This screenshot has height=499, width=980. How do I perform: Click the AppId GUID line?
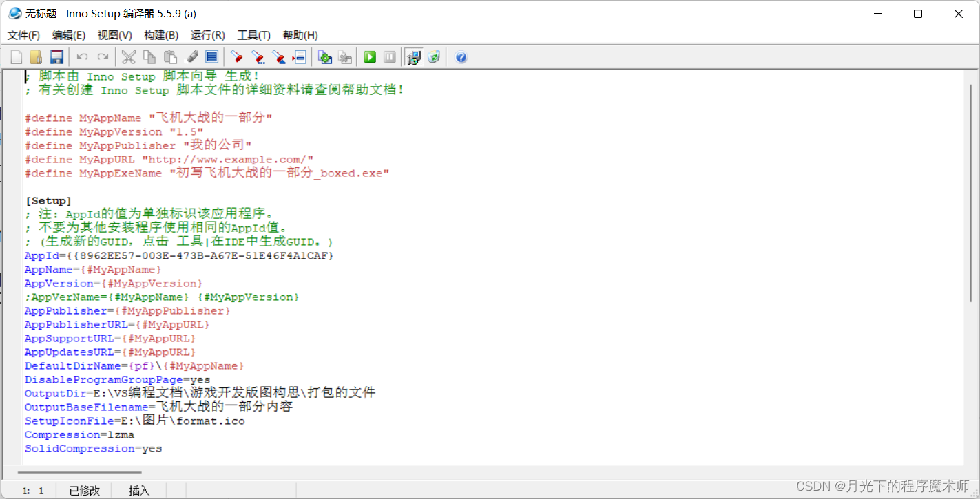pos(179,255)
